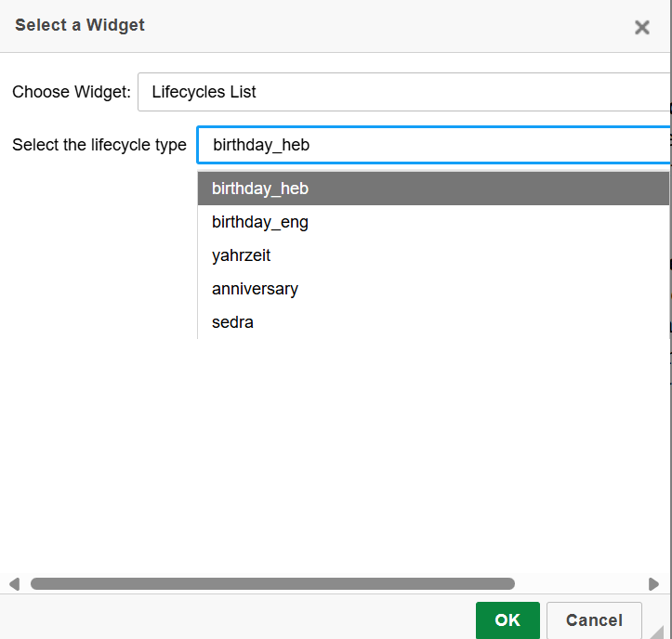Click the "Select the lifecycle type" label
The width and height of the screenshot is (672, 639).
[99, 145]
